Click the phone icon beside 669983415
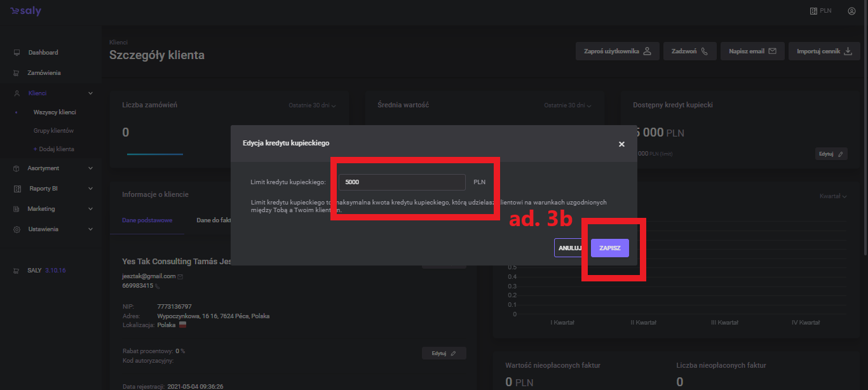This screenshot has width=868, height=390. [x=158, y=286]
